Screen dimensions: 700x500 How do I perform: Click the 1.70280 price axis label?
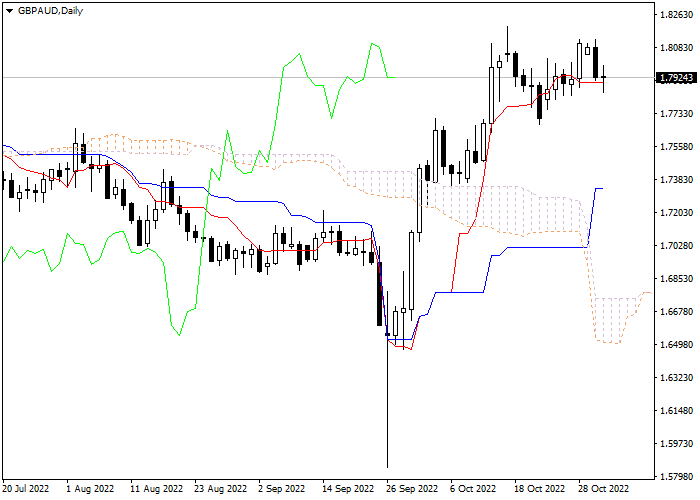tap(676, 246)
